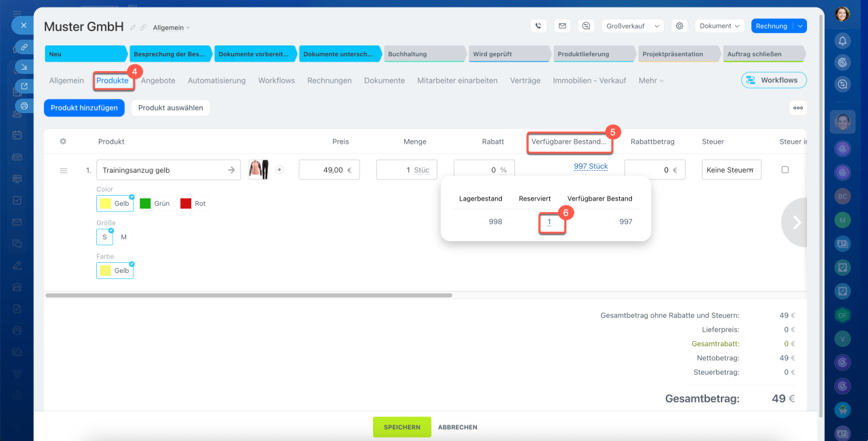The height and width of the screenshot is (441, 868).
Task: Click the copy link icon on left edge
Action: click(24, 47)
